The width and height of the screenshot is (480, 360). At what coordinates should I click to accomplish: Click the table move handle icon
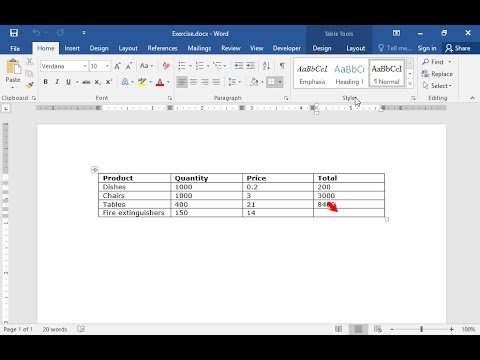pyautogui.click(x=95, y=170)
